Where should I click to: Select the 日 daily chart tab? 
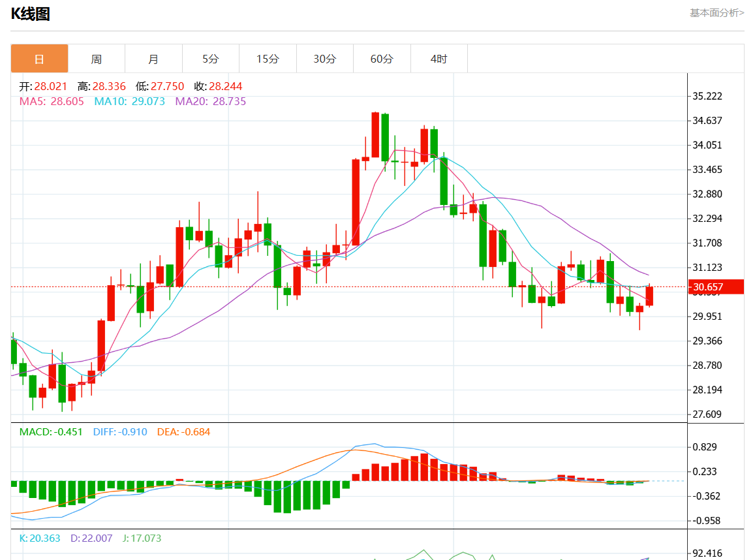coord(39,59)
